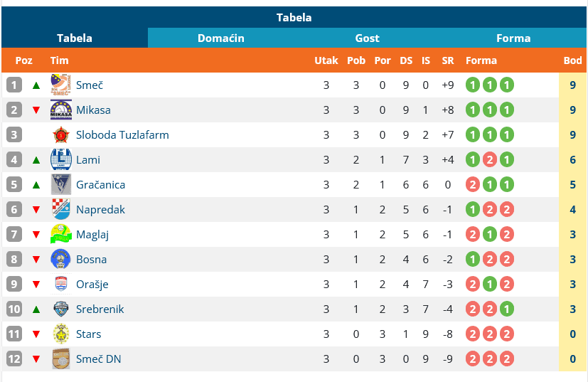Click the Smeč team logo
This screenshot has height=382, width=588.
click(60, 85)
